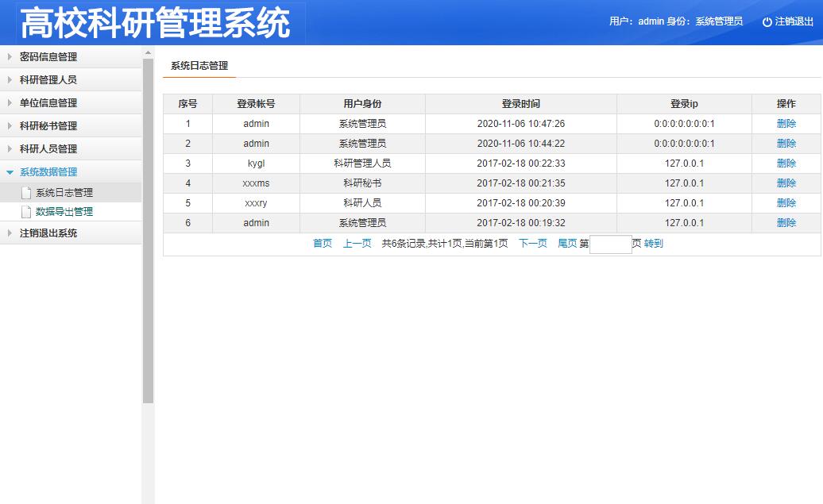Click the page number input box
The image size is (823, 504).
click(x=609, y=244)
